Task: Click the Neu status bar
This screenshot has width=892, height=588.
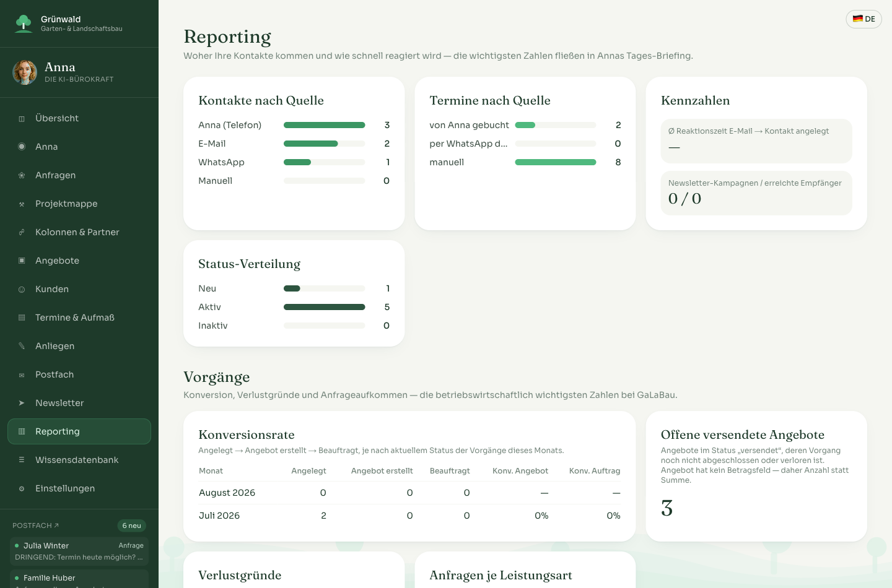Action: [x=325, y=288]
